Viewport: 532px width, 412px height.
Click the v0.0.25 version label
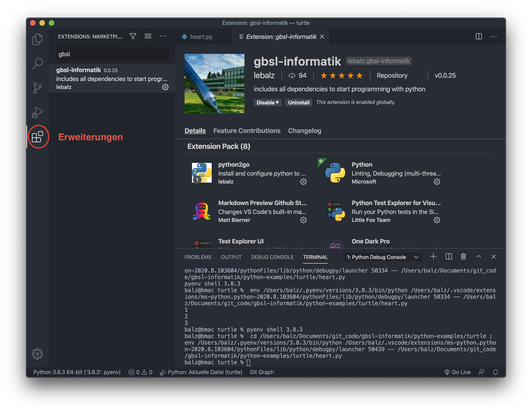445,75
